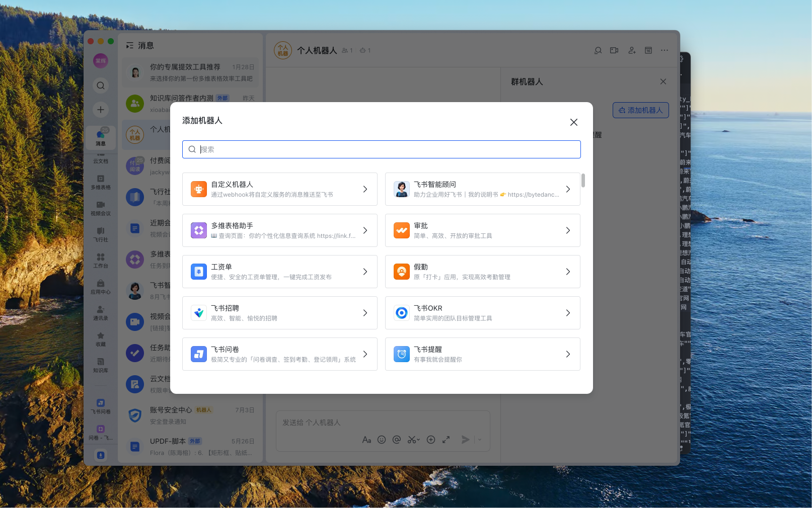The image size is (812, 508).
Task: Pick the 飞书招聘 recruiting bot icon
Action: click(199, 313)
